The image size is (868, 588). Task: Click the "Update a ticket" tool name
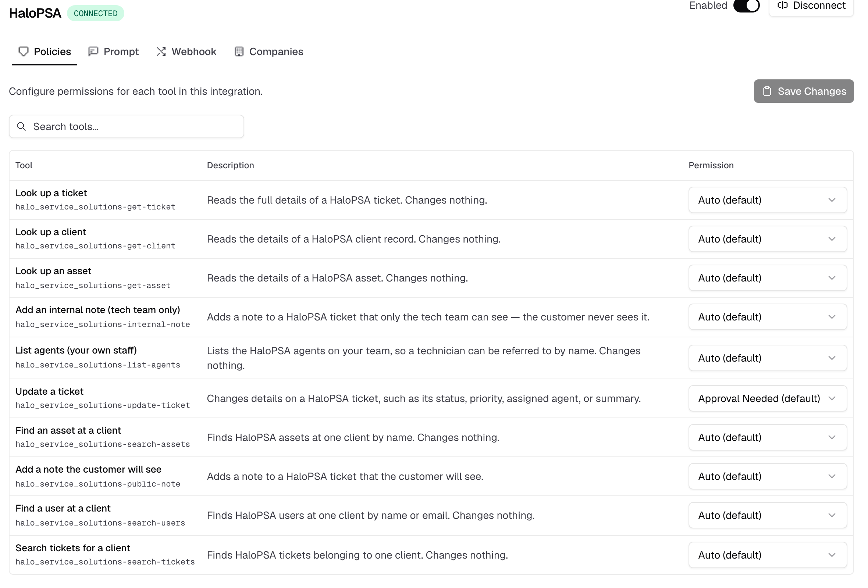tap(49, 391)
